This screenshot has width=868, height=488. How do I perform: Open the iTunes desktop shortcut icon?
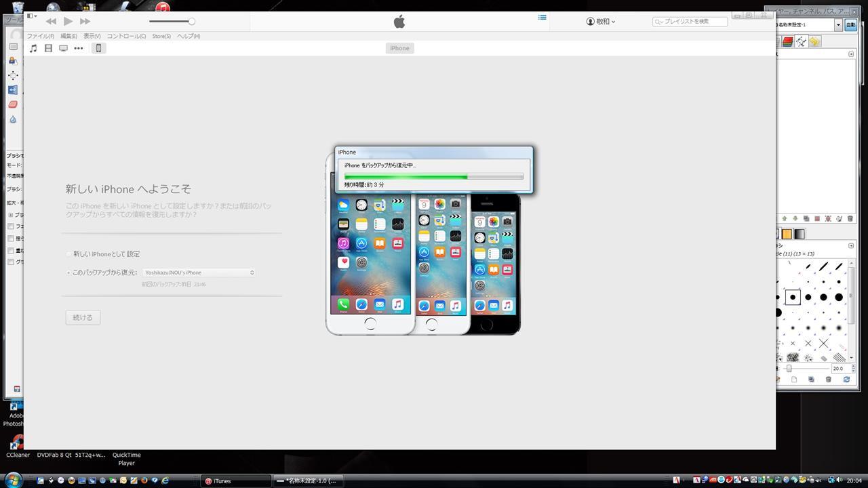(162, 7)
